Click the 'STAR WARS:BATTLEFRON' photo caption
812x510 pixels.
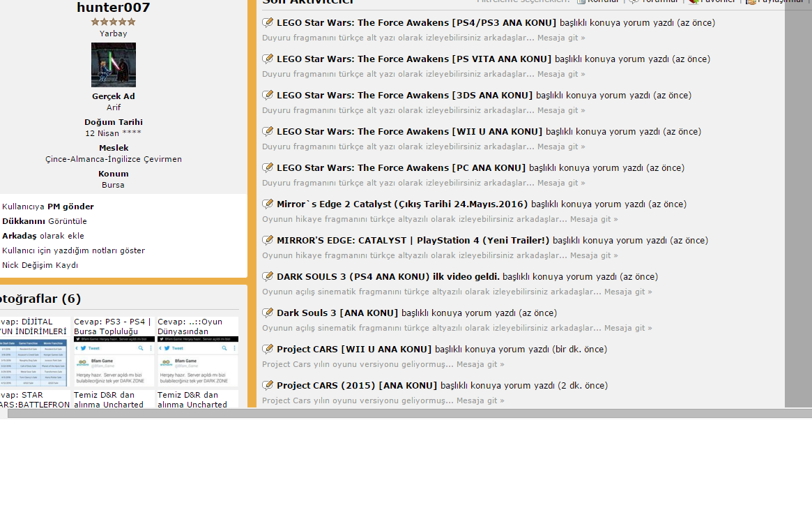tap(35, 400)
